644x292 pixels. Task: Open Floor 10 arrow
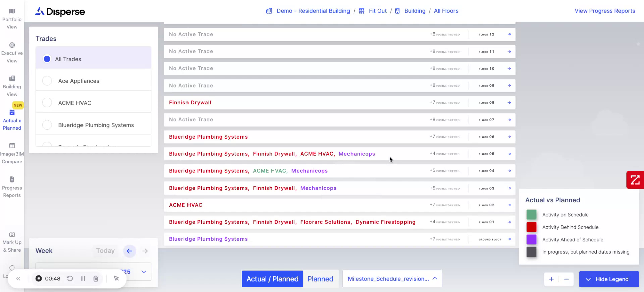[x=509, y=69]
